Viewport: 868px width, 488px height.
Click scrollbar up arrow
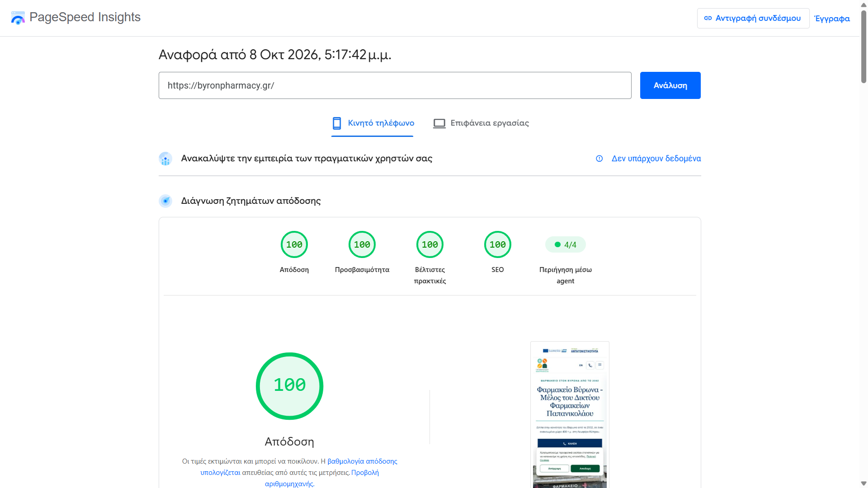(864, 4)
